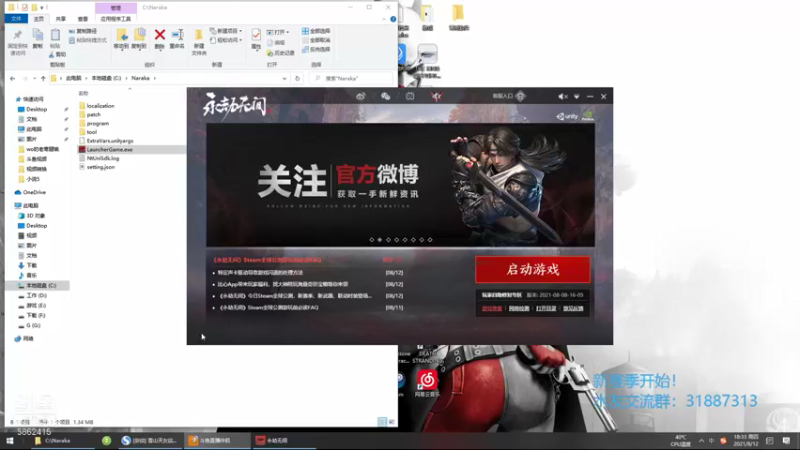Expand the recent locations dropdown arrow

tap(34, 79)
